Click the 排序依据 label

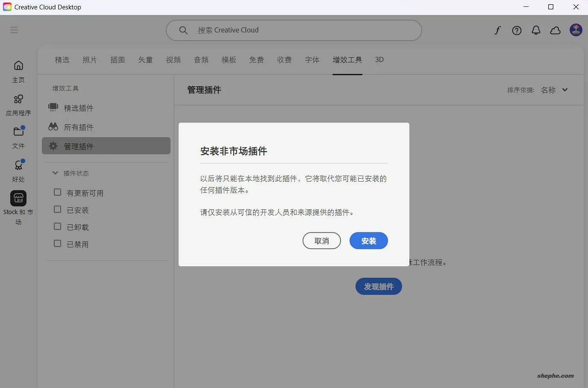pyautogui.click(x=521, y=90)
